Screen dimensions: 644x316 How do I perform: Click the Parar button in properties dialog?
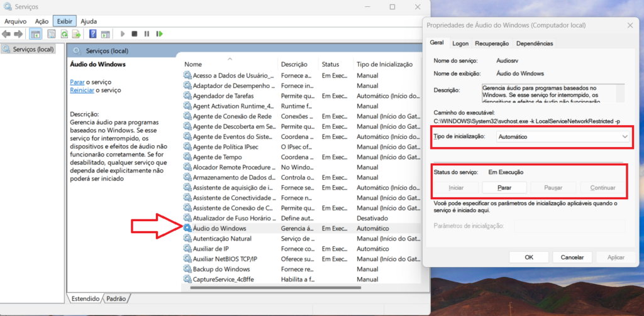[x=504, y=188]
